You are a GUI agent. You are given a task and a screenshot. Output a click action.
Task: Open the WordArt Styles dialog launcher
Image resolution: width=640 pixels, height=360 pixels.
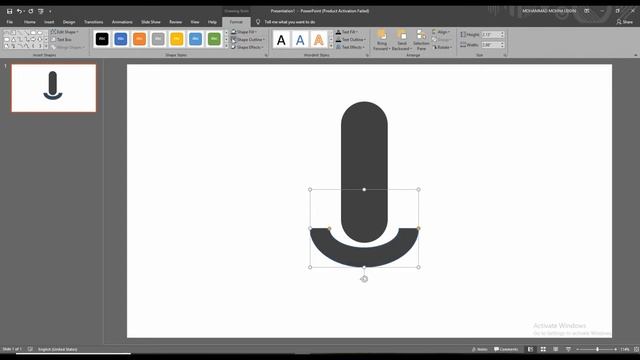pos(367,55)
